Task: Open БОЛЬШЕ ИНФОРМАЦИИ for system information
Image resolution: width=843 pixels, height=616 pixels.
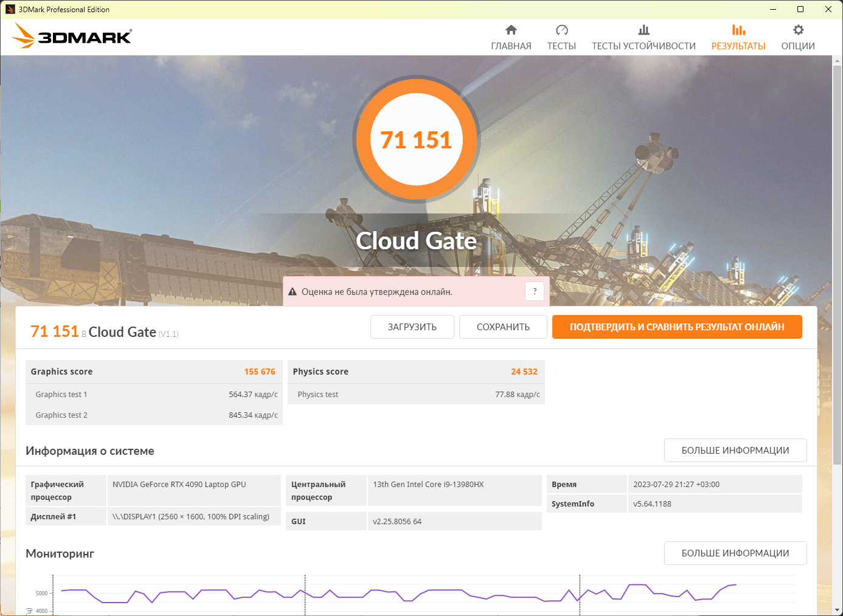Action: tap(735, 450)
